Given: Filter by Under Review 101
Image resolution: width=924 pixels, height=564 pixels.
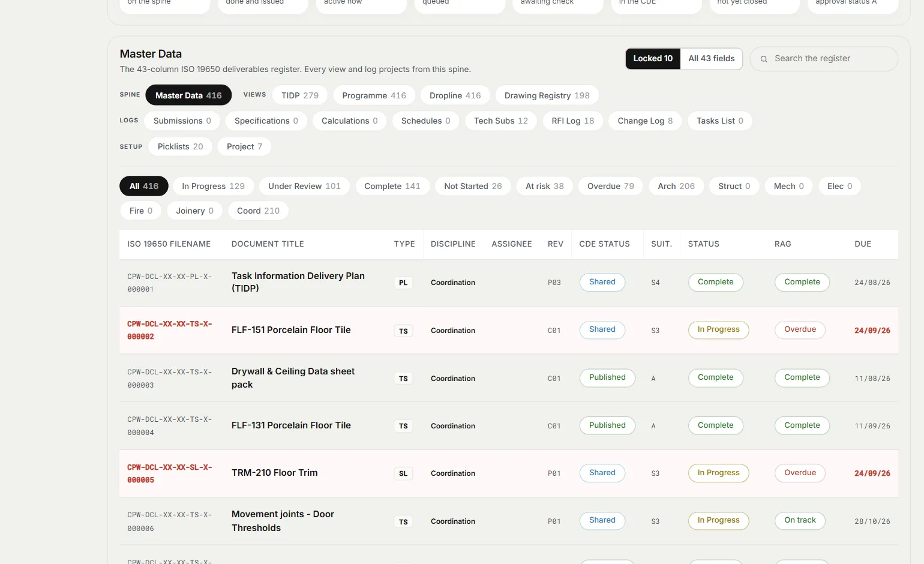Looking at the screenshot, I should point(304,186).
